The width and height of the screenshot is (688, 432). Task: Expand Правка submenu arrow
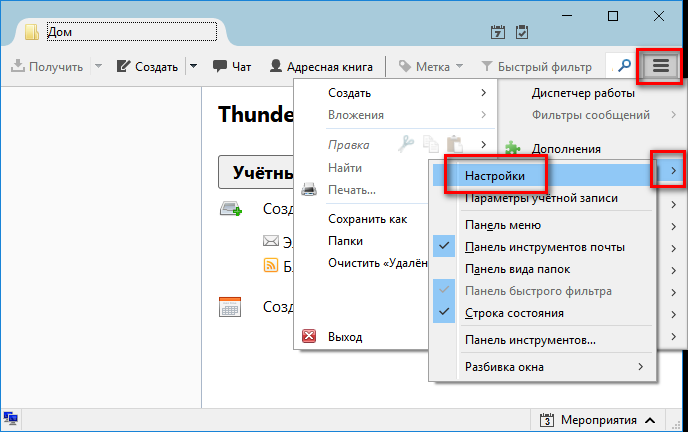coord(483,144)
